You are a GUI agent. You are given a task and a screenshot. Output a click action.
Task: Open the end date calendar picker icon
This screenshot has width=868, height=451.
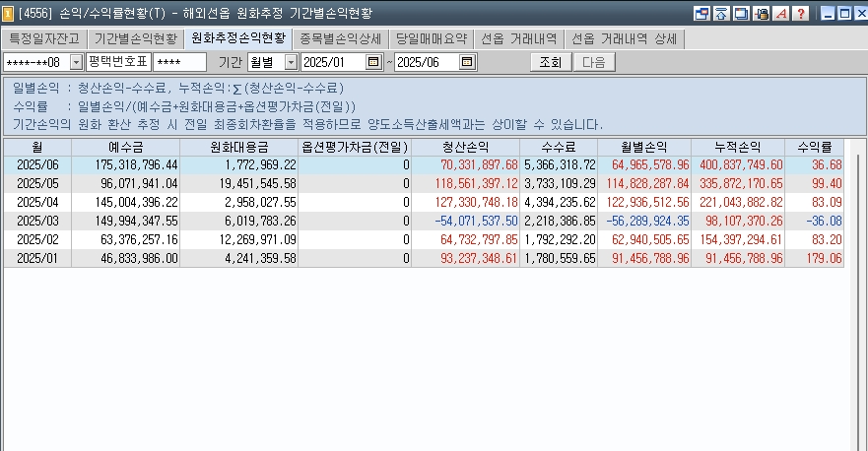[467, 62]
